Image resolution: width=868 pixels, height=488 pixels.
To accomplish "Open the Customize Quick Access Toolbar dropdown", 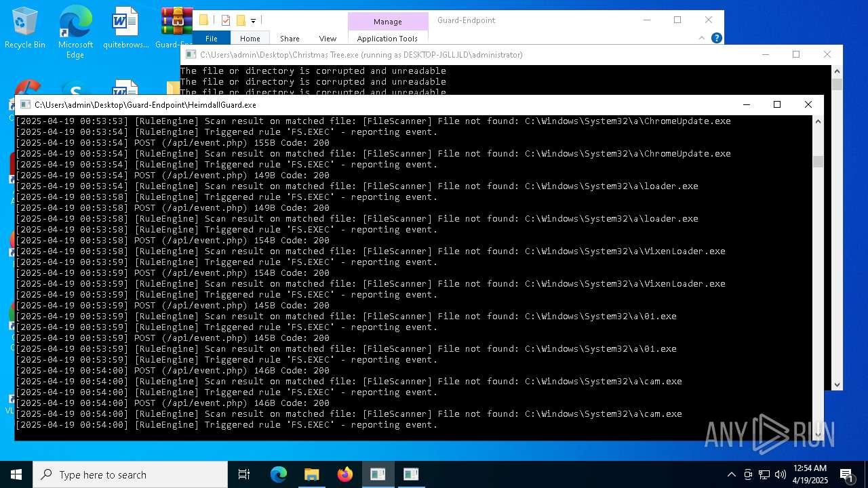I will tap(253, 21).
